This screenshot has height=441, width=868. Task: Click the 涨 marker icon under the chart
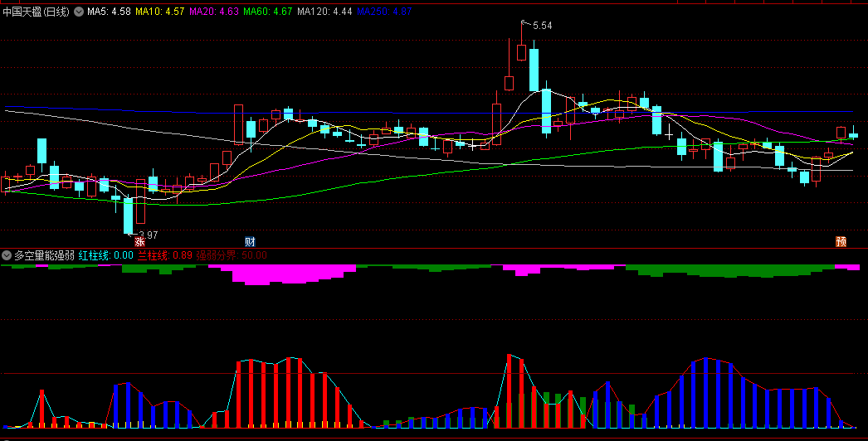tap(139, 242)
